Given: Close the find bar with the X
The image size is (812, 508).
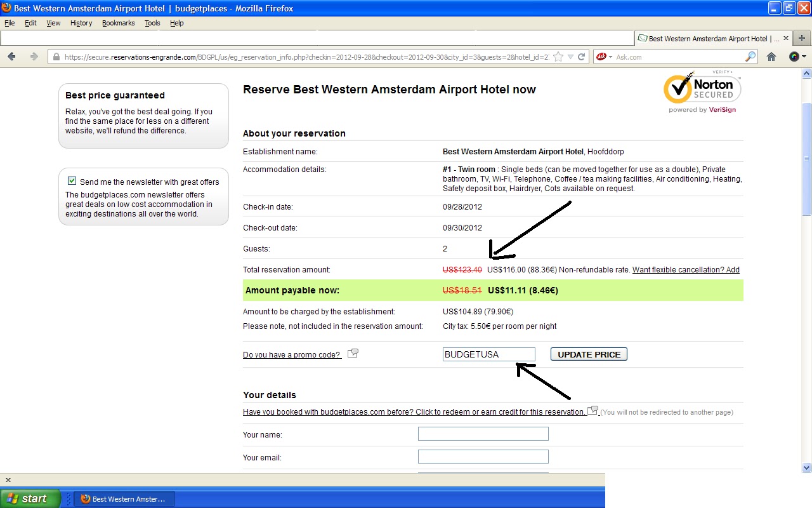Looking at the screenshot, I should tap(8, 480).
